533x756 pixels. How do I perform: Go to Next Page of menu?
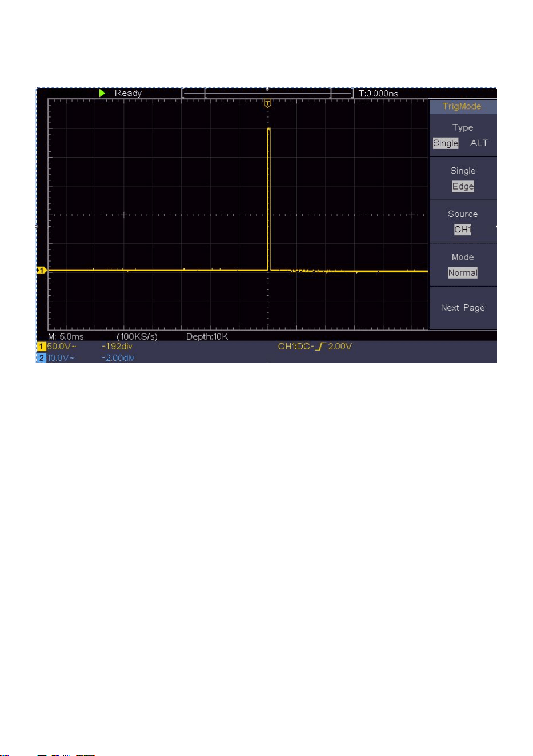tap(463, 308)
